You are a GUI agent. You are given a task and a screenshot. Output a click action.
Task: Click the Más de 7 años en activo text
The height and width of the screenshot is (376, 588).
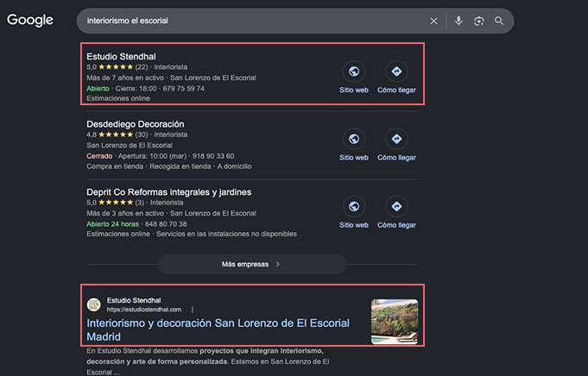(x=125, y=78)
